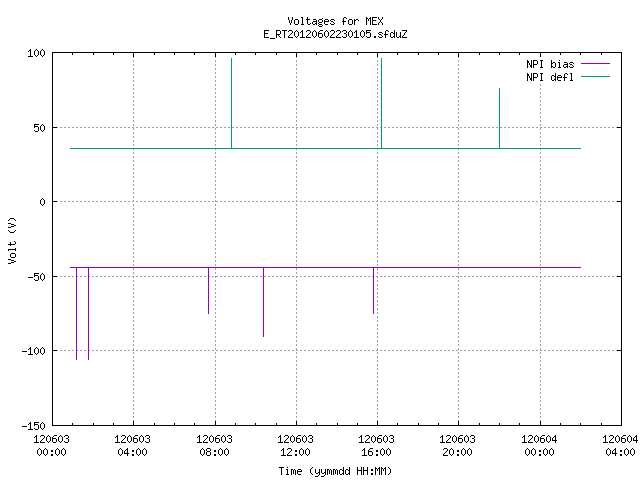This screenshot has width=640, height=480.
Task: Click the x-axis tick label 120603 16:00
Action: (x=376, y=446)
